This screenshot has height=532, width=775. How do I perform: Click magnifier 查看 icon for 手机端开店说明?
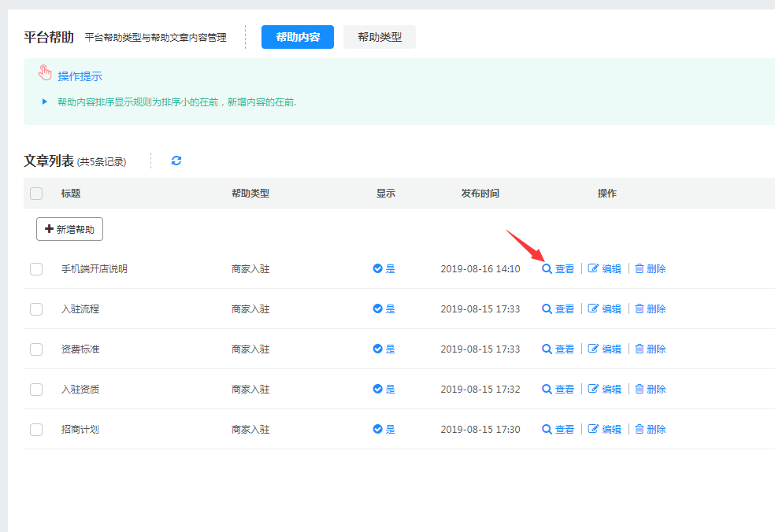(x=547, y=269)
